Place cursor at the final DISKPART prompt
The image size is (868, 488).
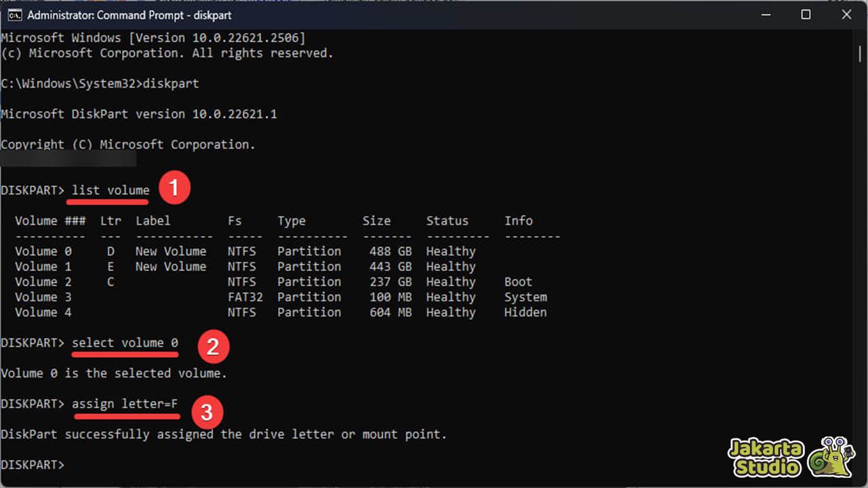pos(68,464)
